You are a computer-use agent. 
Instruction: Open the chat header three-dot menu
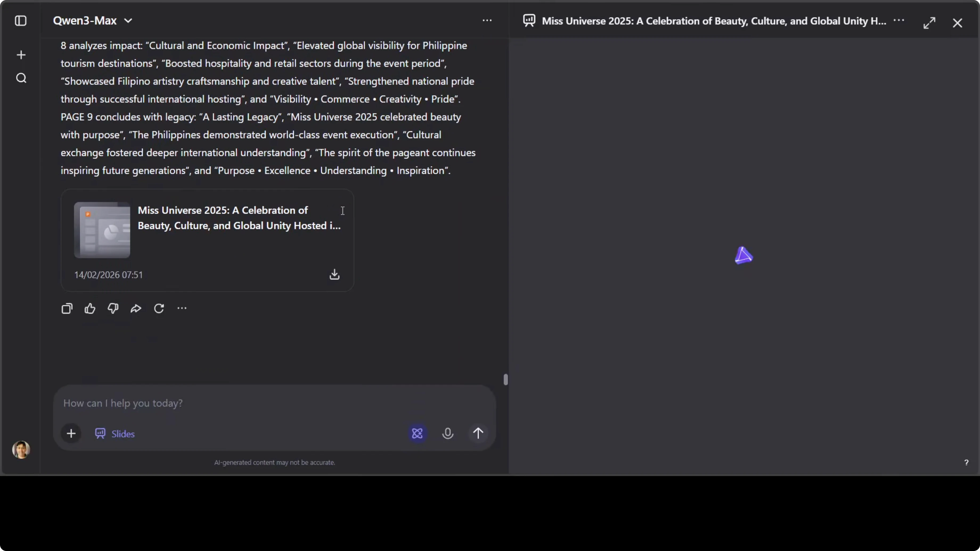[x=487, y=20]
